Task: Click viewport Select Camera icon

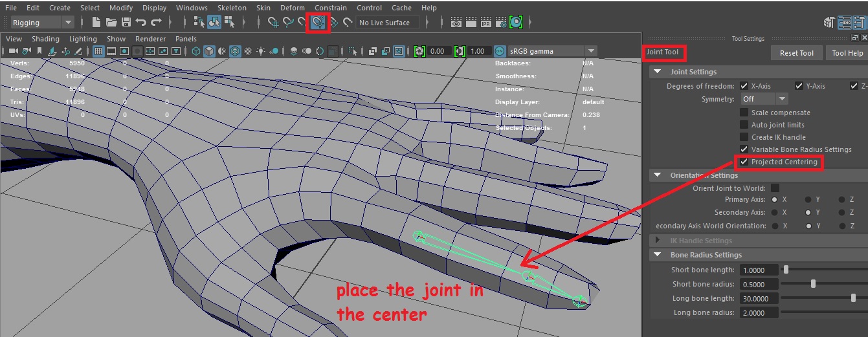Action: coord(13,51)
